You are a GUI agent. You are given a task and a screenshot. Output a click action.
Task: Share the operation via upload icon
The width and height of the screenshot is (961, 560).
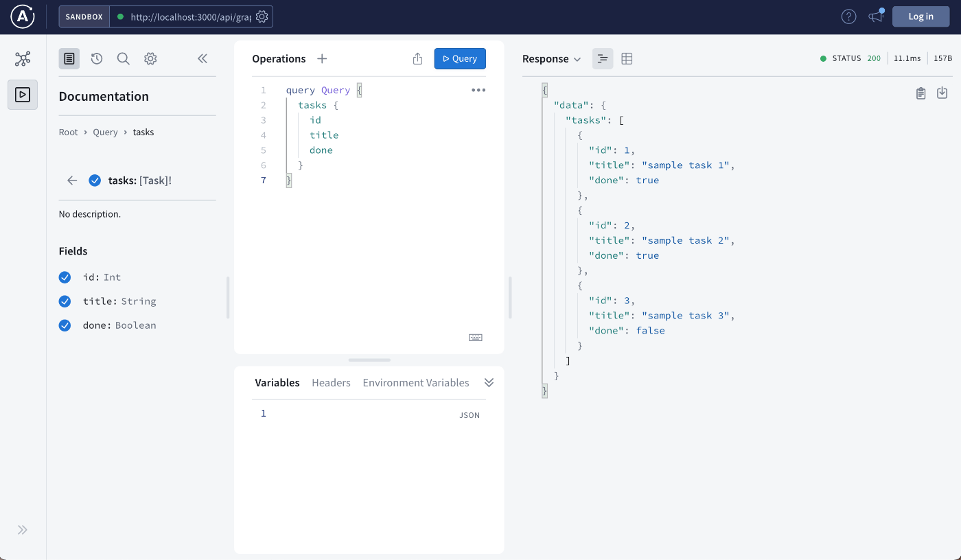[x=417, y=58]
